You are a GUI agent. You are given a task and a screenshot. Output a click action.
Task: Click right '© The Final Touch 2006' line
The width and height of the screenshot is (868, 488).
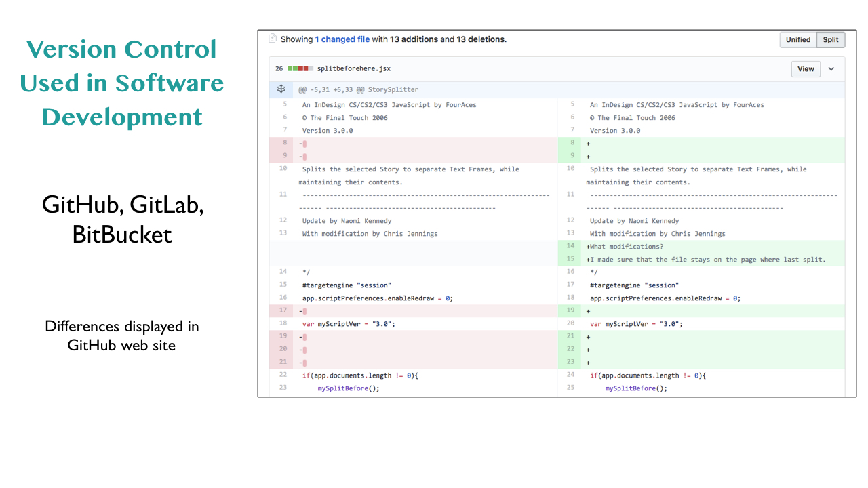[x=633, y=118]
